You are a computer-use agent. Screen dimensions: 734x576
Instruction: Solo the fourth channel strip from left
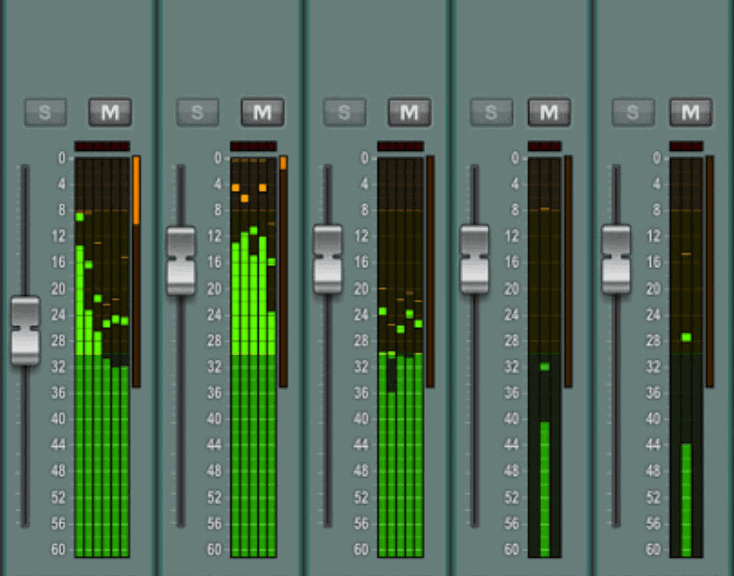coord(491,112)
